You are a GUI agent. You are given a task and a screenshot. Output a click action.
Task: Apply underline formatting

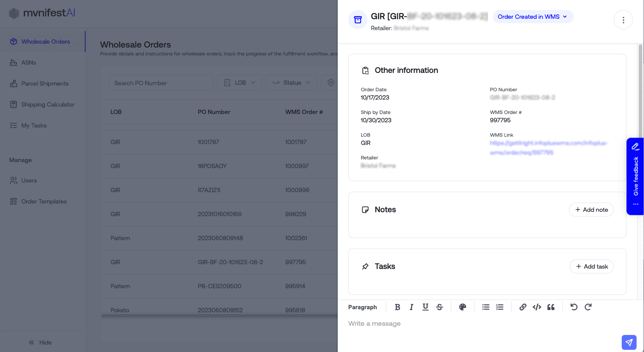pos(425,307)
